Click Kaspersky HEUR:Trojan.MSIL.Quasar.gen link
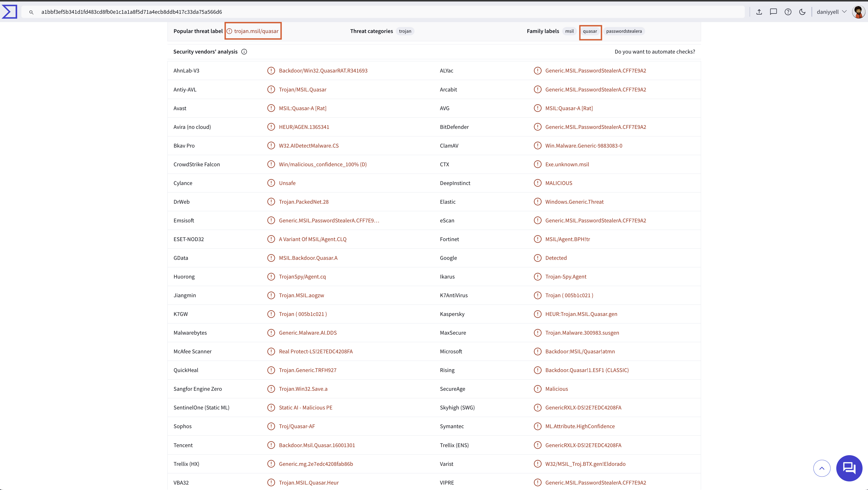 coord(581,314)
